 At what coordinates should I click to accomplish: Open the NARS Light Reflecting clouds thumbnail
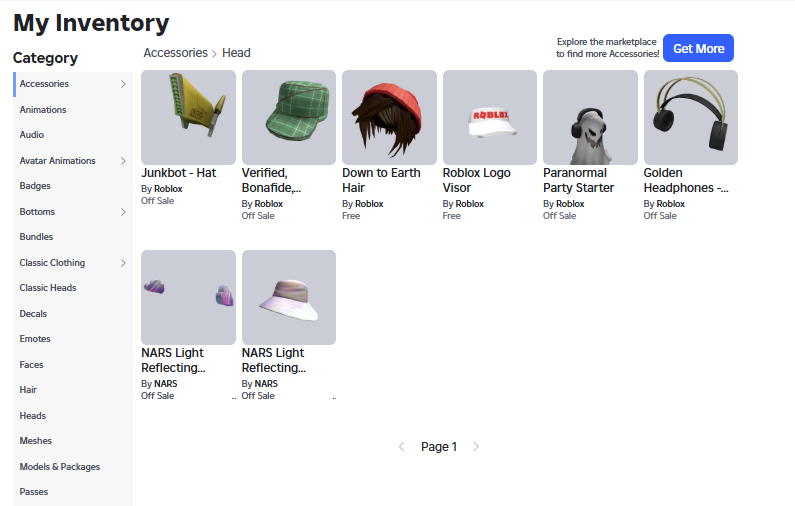tap(188, 297)
